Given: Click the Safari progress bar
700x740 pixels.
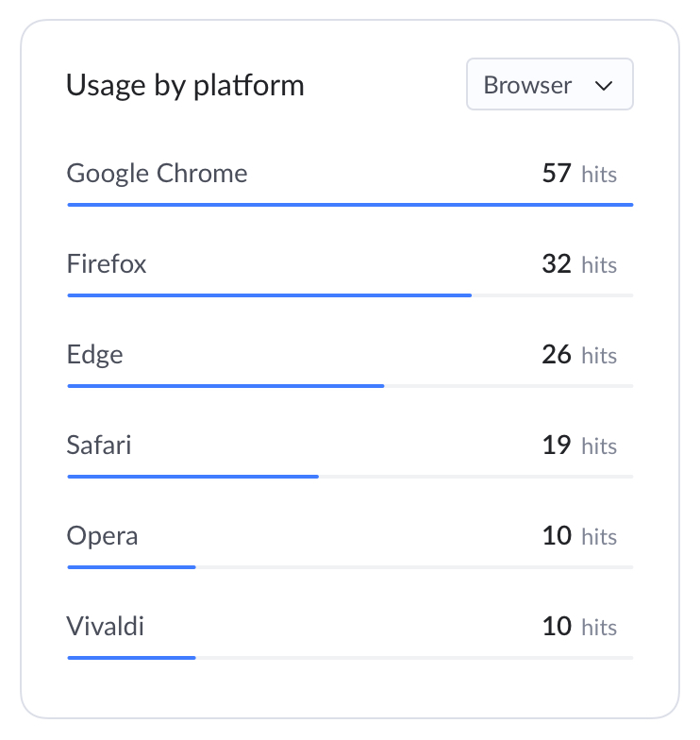Looking at the screenshot, I should (350, 477).
